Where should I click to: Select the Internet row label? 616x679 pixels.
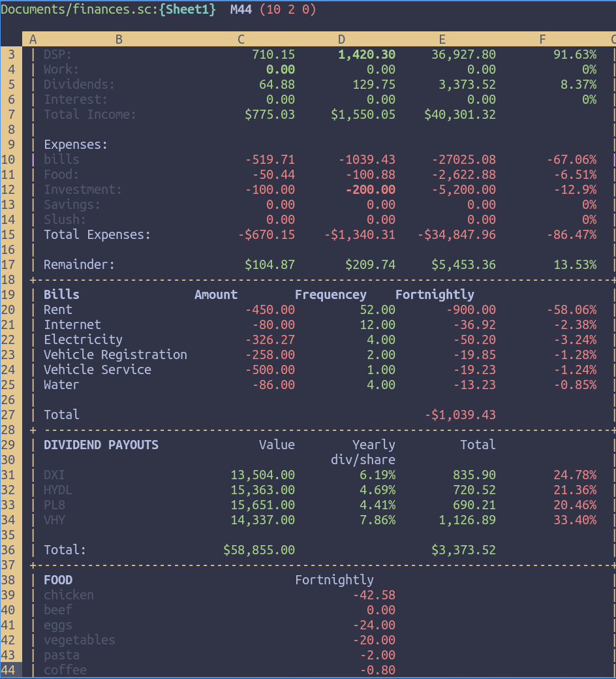click(72, 324)
